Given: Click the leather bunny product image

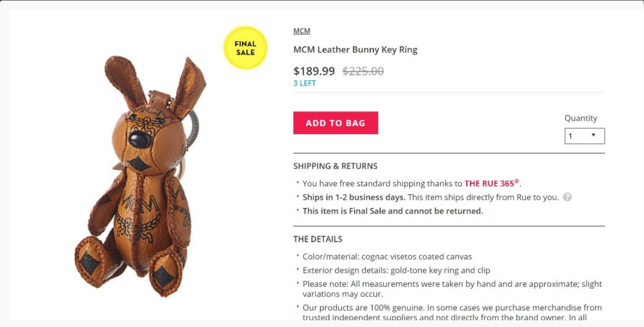Looking at the screenshot, I should (140, 175).
